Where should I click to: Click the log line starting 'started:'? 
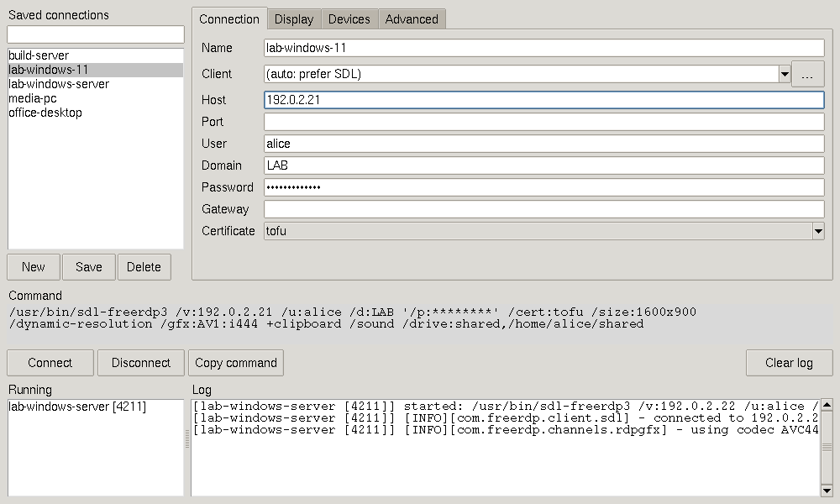(506, 407)
